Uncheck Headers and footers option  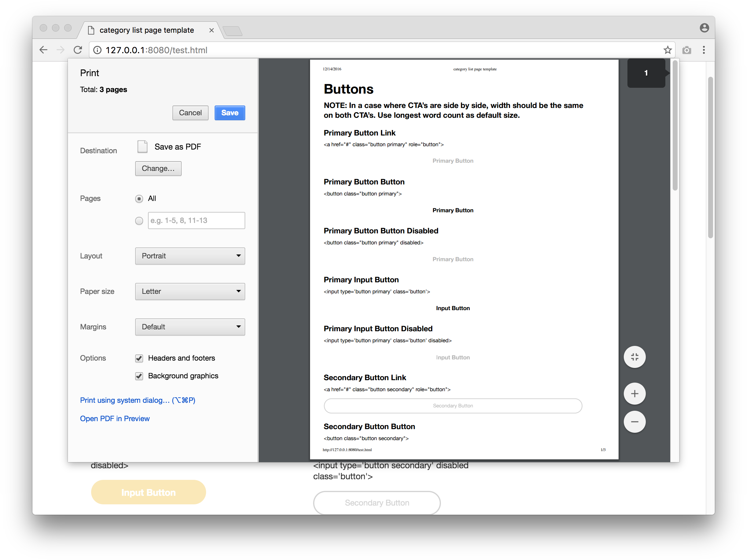(x=139, y=358)
